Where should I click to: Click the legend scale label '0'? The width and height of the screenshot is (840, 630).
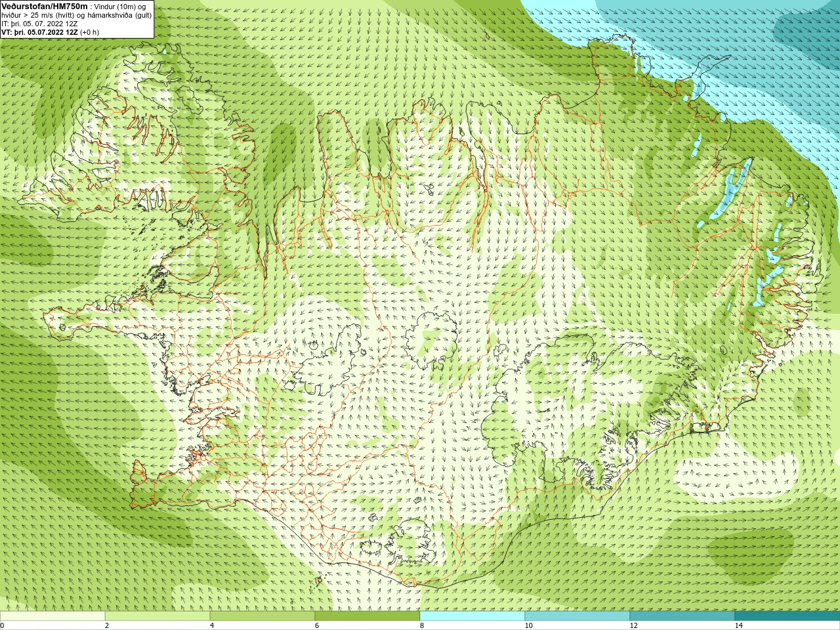[x=3, y=625]
